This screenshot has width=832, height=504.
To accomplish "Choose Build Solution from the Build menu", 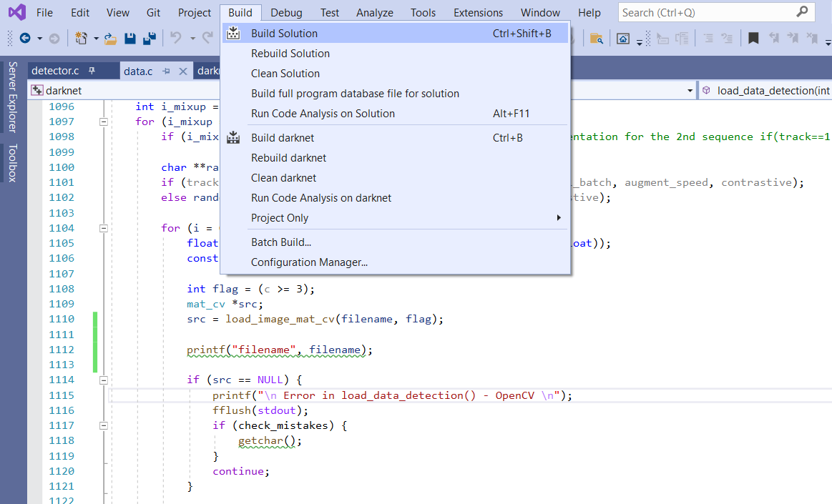I will pyautogui.click(x=396, y=34).
